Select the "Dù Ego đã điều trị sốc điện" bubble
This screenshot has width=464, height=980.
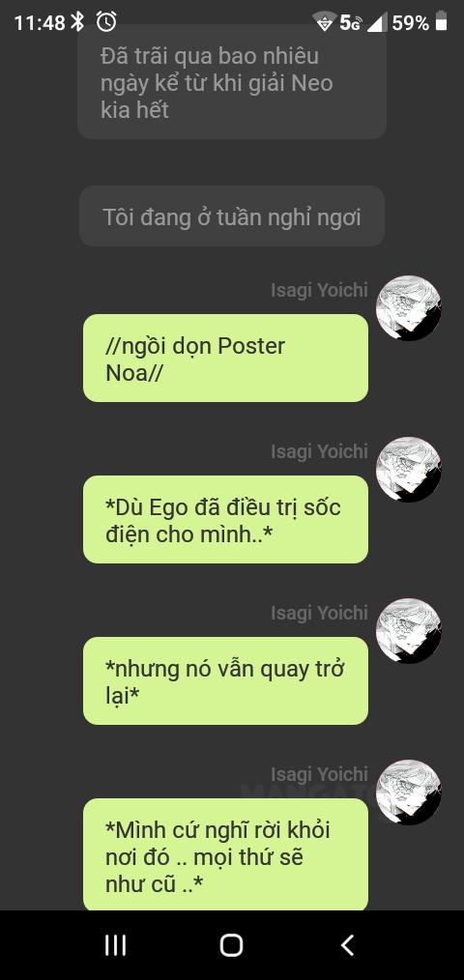[x=225, y=519]
